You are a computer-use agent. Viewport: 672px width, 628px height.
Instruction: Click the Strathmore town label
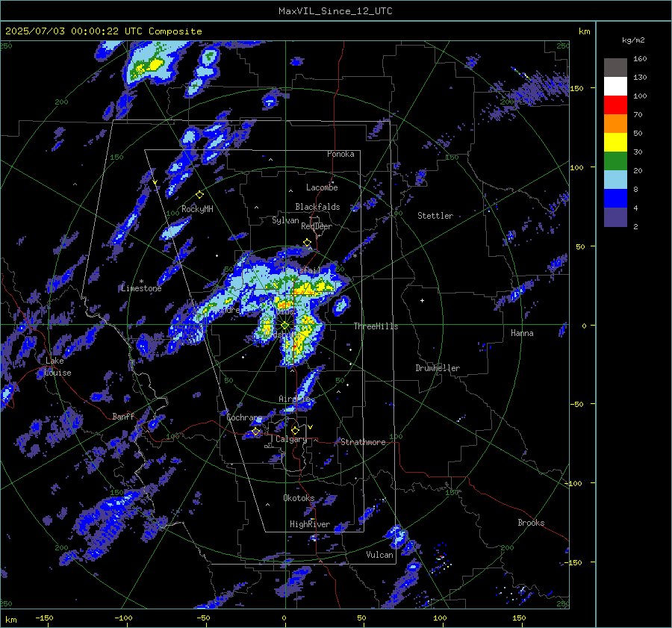[363, 442]
